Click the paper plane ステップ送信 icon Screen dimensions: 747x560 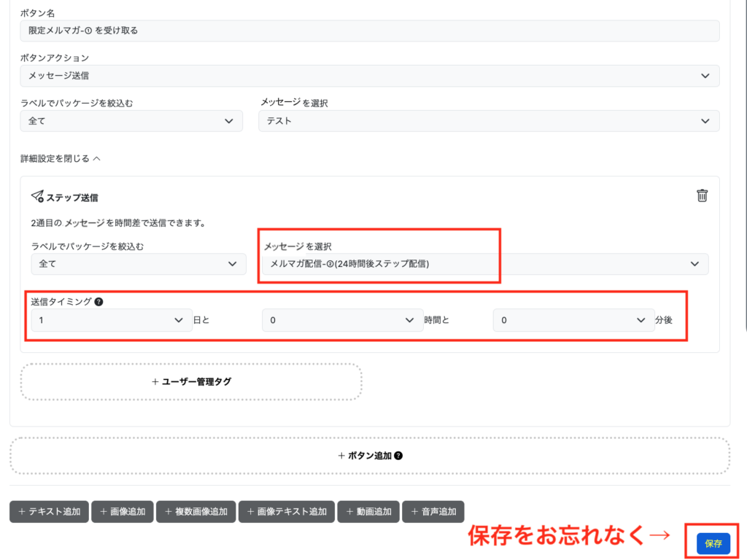37,196
